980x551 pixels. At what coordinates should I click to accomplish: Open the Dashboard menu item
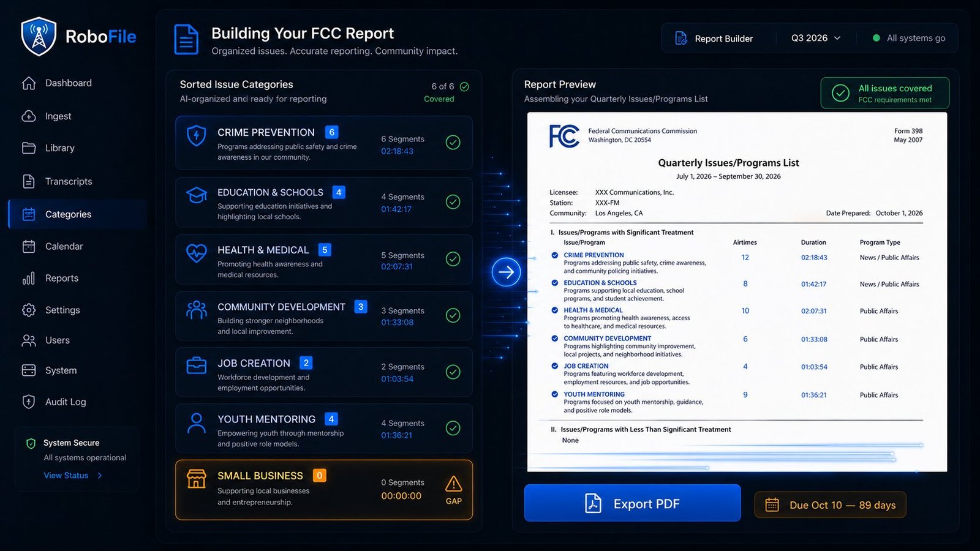click(x=78, y=83)
